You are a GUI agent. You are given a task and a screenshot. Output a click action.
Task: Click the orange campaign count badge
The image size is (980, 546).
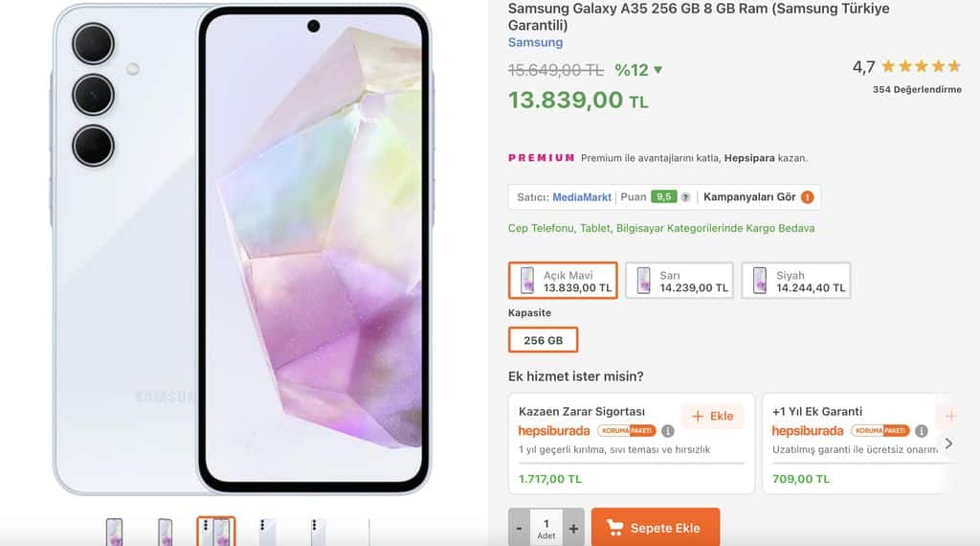point(807,197)
